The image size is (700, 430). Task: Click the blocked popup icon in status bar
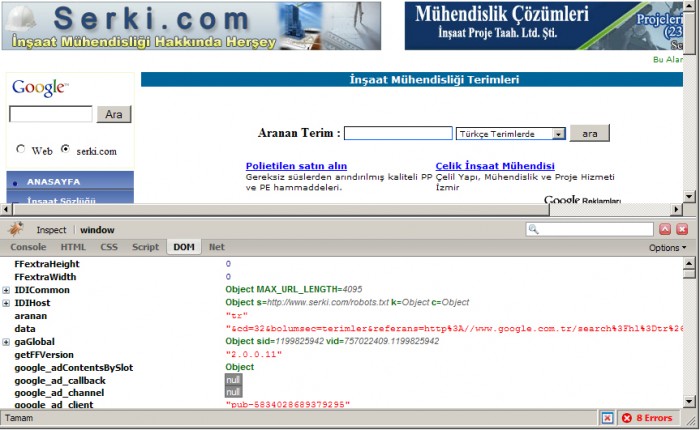[607, 418]
